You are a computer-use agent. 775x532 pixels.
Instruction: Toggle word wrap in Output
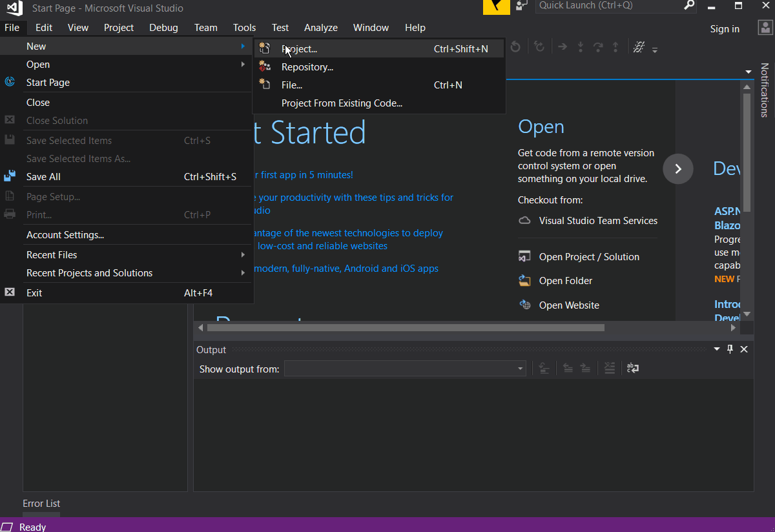(x=633, y=368)
